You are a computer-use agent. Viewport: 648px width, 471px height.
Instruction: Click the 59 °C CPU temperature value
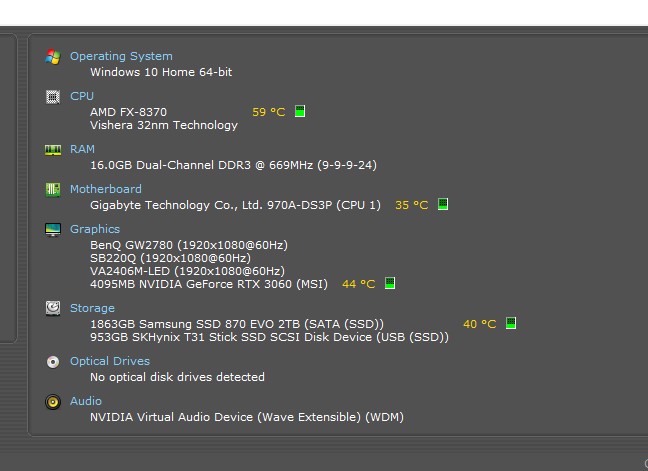269,112
